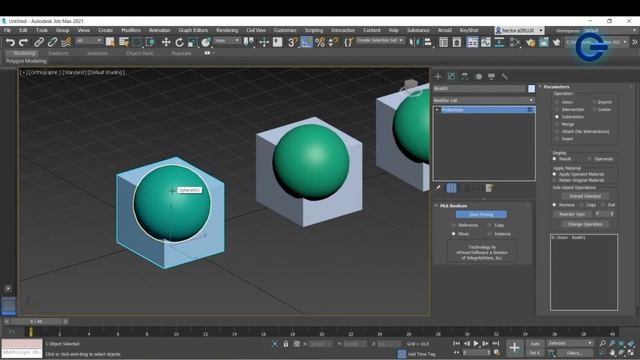Choose the Reference option under Pick Boolean
Viewport: 640px width, 360px height.
(x=453, y=225)
